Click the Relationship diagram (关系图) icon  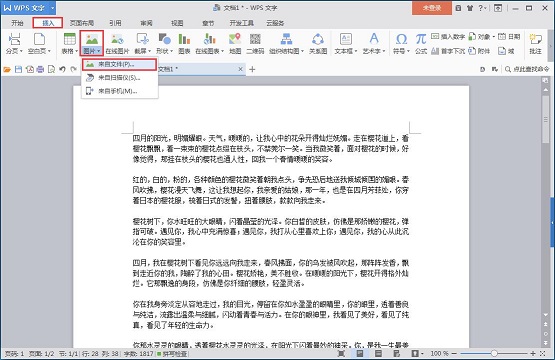coord(318,44)
